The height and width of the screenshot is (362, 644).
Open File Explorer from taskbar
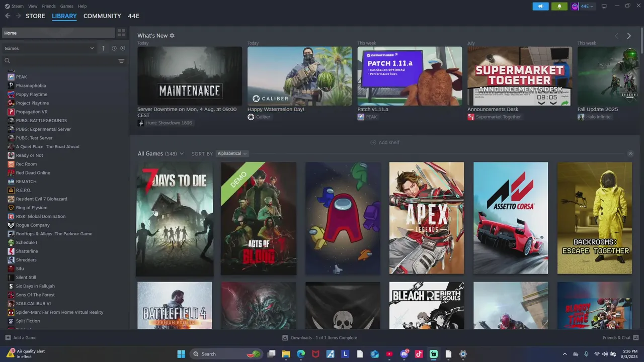[286, 354]
